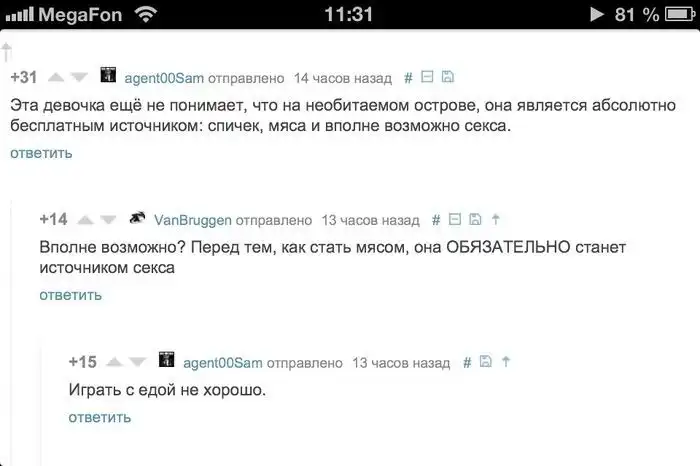Save VanBruggen's comment with floppy icon
This screenshot has width=700, height=466.
coord(475,219)
